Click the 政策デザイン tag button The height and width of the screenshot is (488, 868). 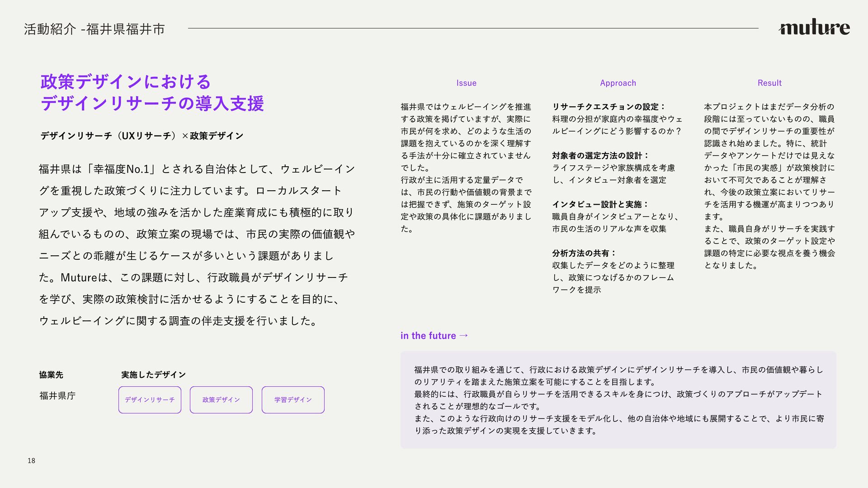(221, 400)
